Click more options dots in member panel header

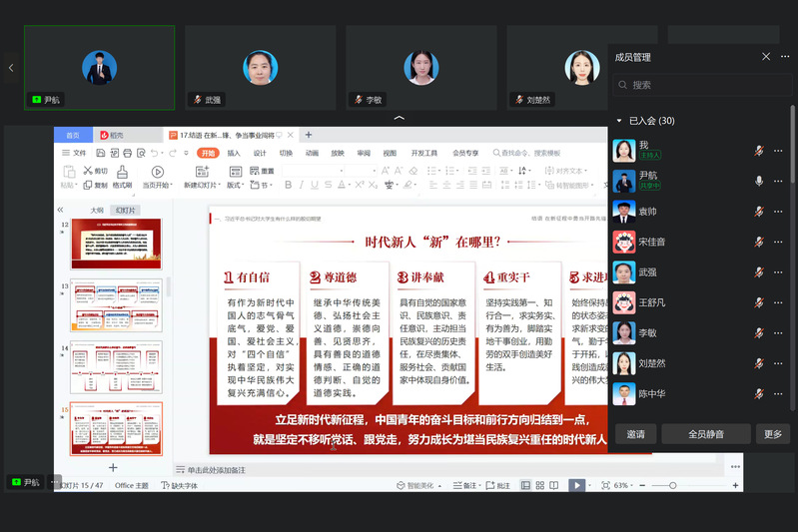pos(785,57)
